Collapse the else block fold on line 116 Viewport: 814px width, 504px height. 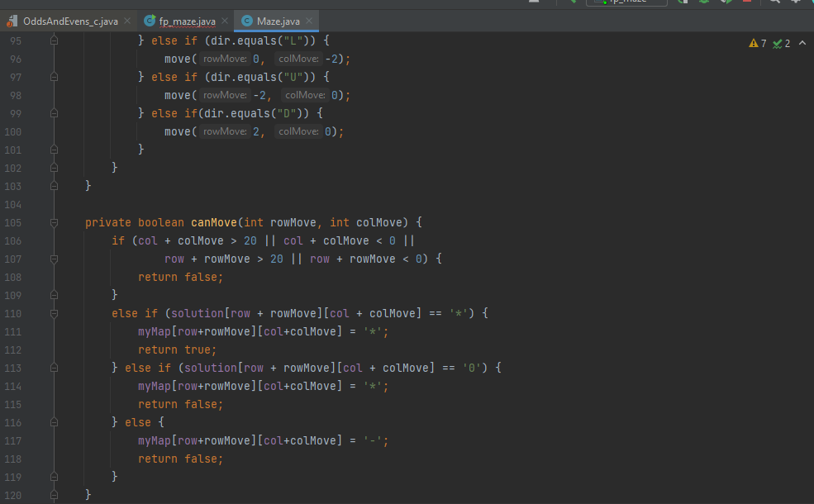click(54, 422)
